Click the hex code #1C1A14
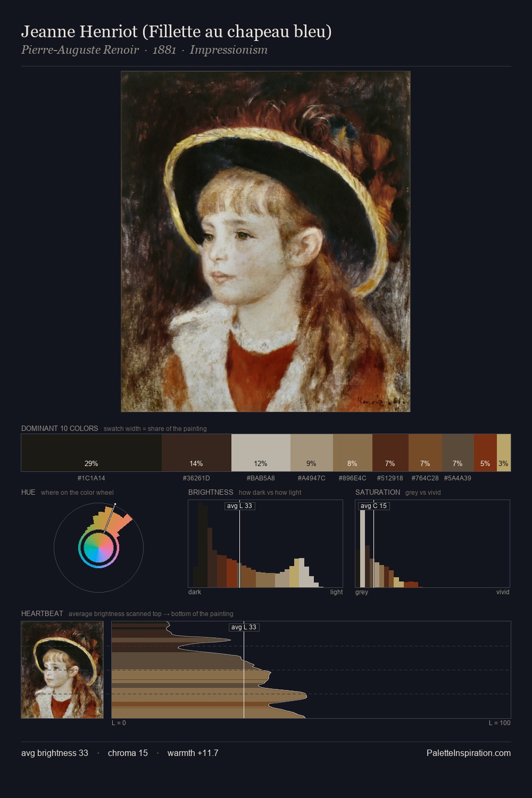Image resolution: width=532 pixels, height=798 pixels. pyautogui.click(x=92, y=478)
